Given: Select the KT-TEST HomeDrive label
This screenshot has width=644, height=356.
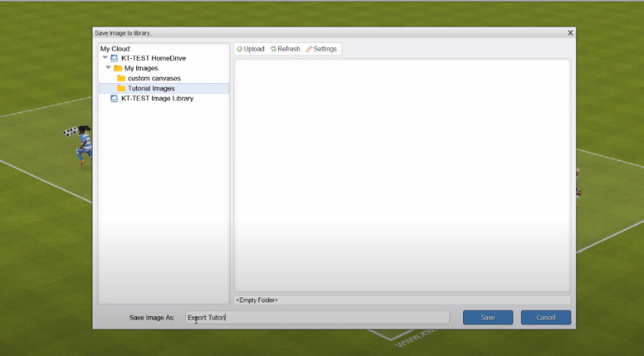Looking at the screenshot, I should point(154,58).
